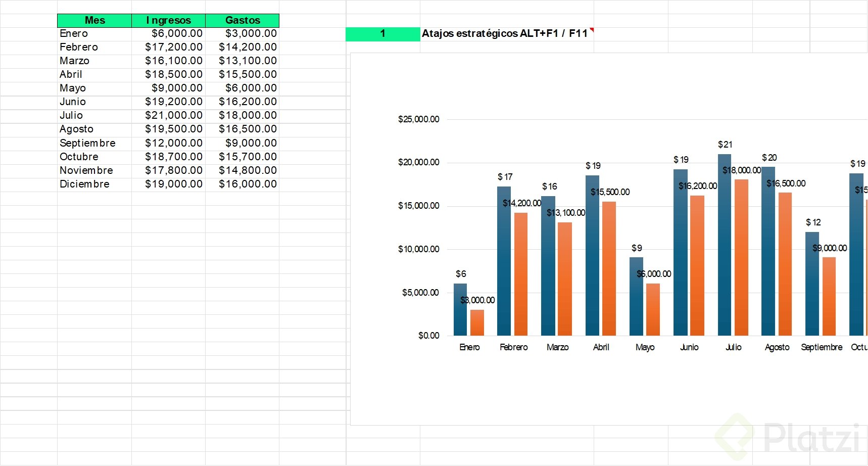
Task: Select the $14,800.00 Gastos cell
Action: pos(243,171)
